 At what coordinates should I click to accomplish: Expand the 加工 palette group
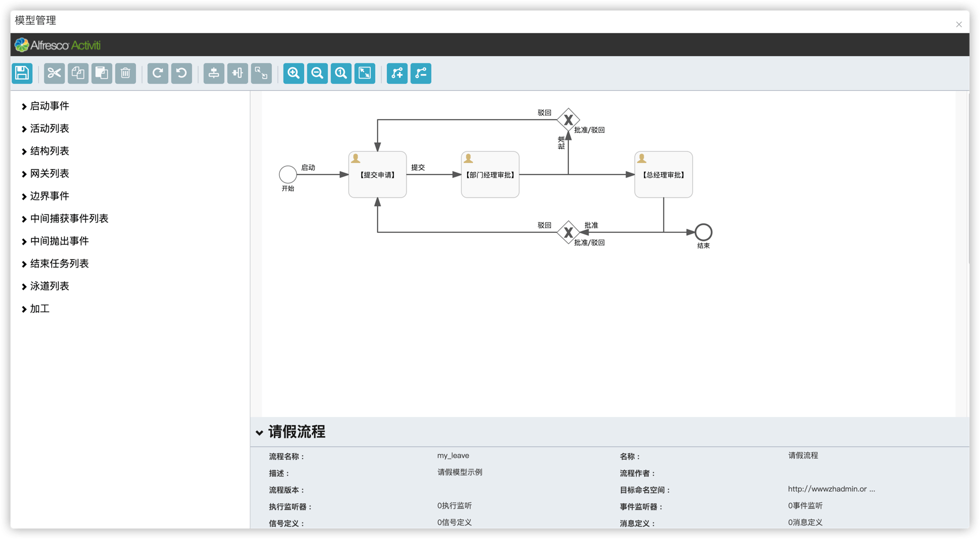click(35, 309)
